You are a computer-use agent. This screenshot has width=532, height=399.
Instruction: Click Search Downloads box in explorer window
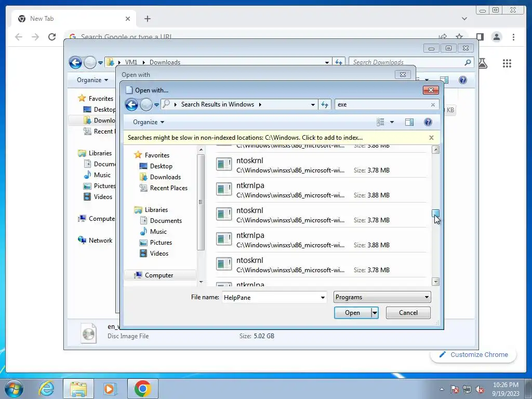[x=407, y=62]
